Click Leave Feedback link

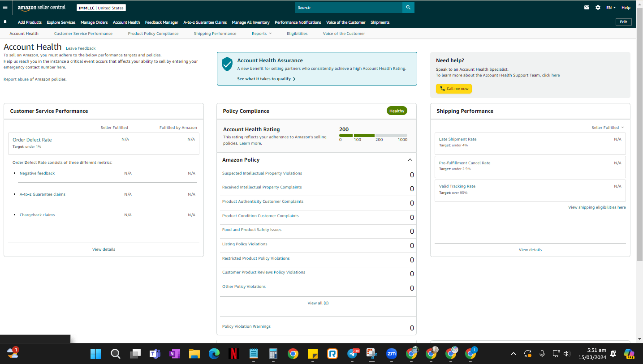[81, 48]
